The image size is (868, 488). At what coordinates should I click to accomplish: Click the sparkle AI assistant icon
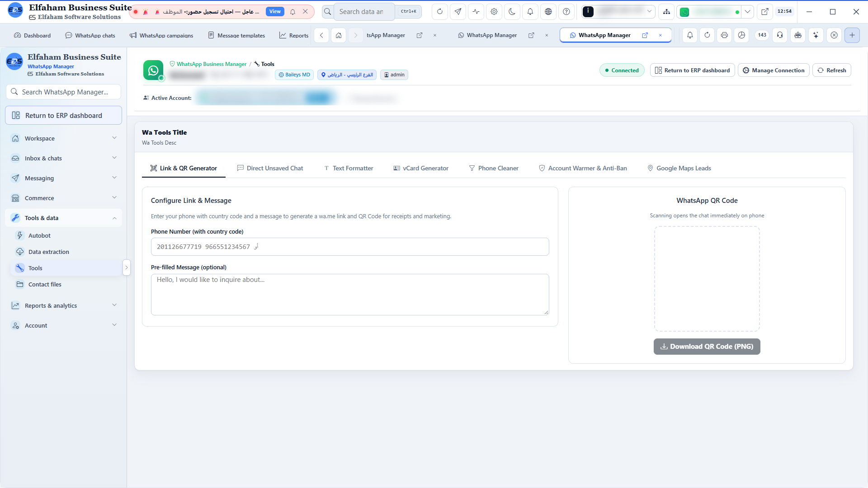816,35
